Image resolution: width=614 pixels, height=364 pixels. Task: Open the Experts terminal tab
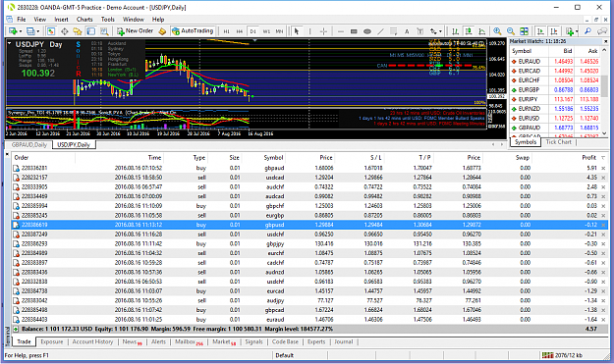(x=316, y=341)
